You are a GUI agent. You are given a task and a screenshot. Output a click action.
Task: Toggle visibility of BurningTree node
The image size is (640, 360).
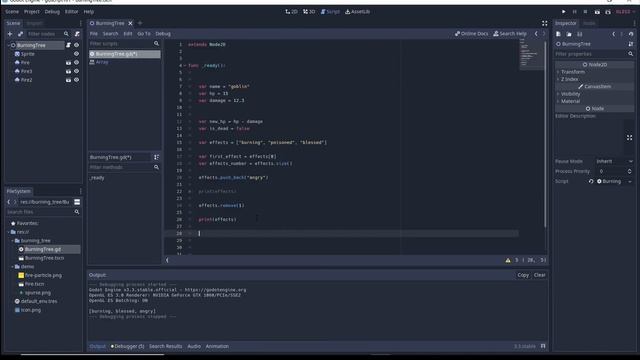point(76,45)
